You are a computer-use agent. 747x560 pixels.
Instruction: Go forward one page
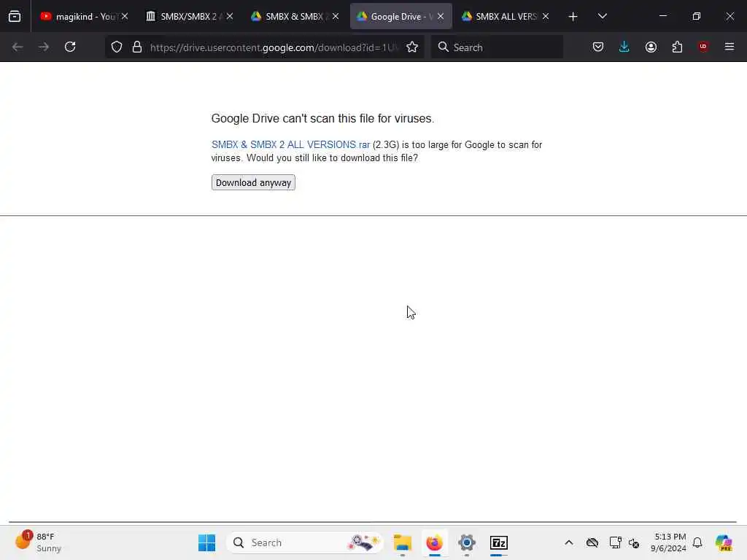coord(44,47)
